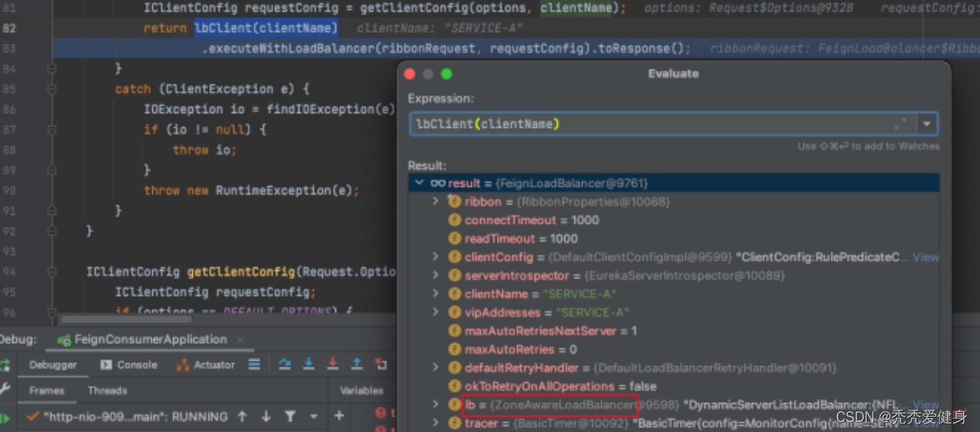Open the Actuator tab
Viewport: 980px width, 432px height.
[x=205, y=365]
